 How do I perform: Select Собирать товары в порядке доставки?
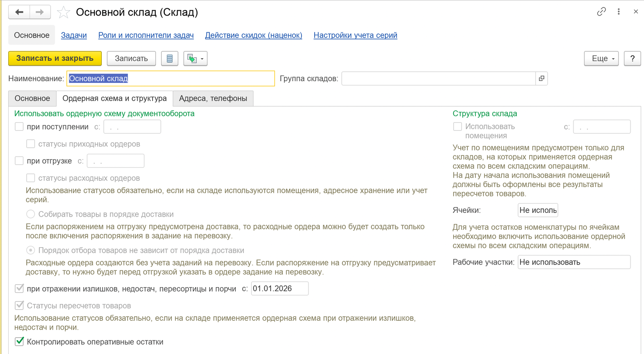[31, 214]
